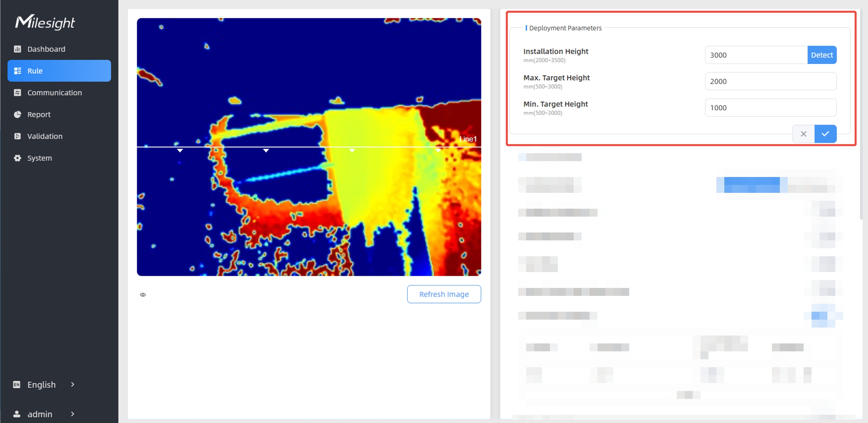The height and width of the screenshot is (423, 868).
Task: Click the Line1 label on depth image
Action: coord(468,139)
